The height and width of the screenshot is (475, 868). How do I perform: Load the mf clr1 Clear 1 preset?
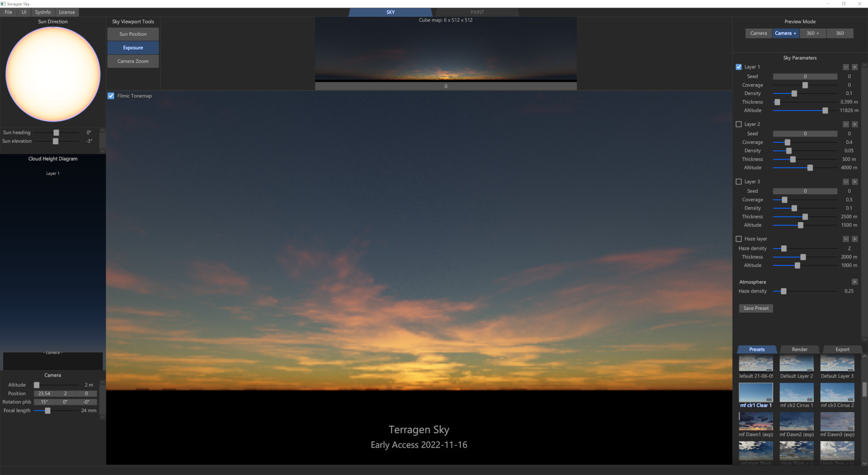click(x=756, y=392)
